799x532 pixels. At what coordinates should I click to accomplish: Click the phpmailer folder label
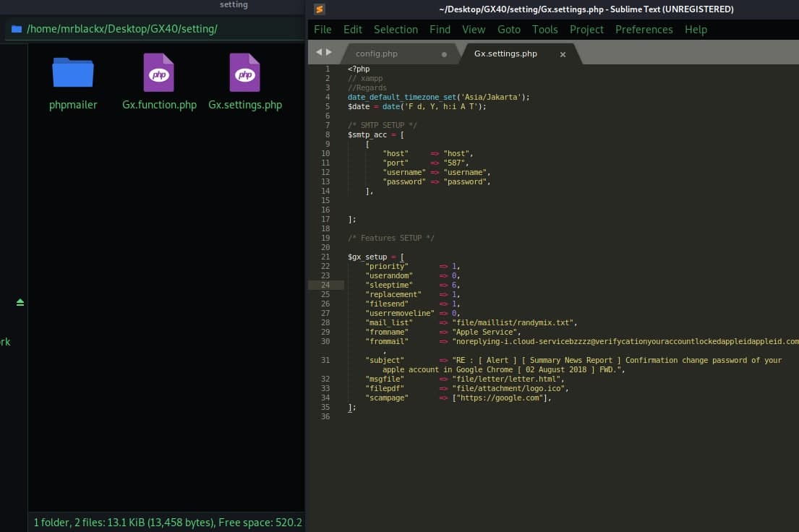(x=73, y=105)
